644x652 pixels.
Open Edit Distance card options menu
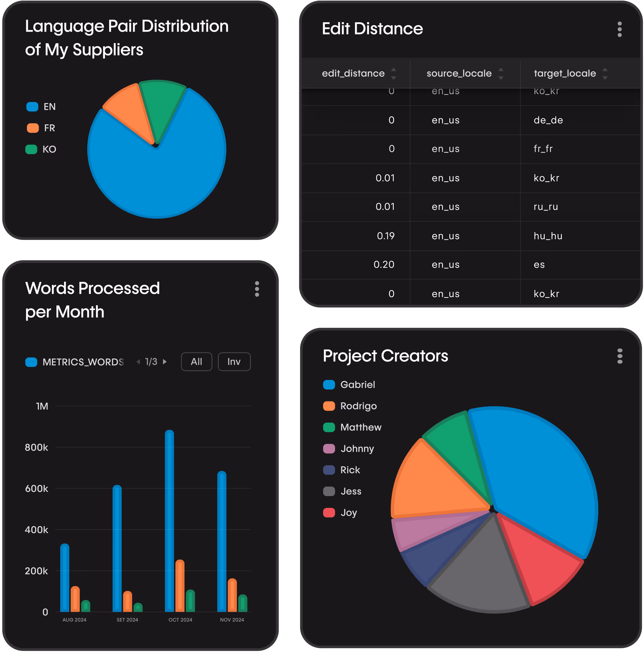coord(619,29)
